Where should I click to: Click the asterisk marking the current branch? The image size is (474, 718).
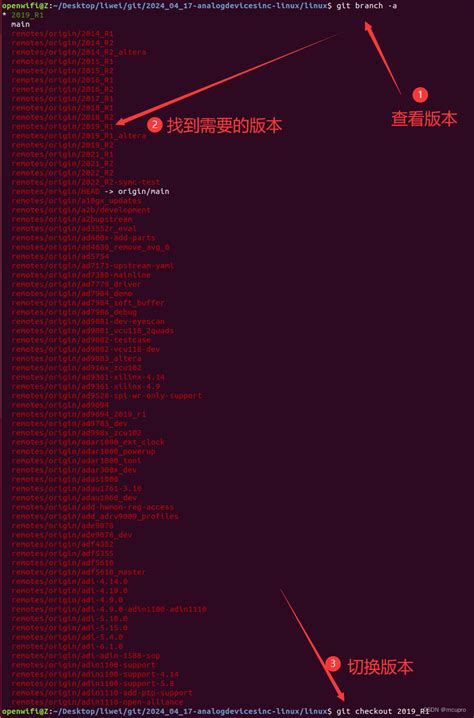(x=4, y=15)
